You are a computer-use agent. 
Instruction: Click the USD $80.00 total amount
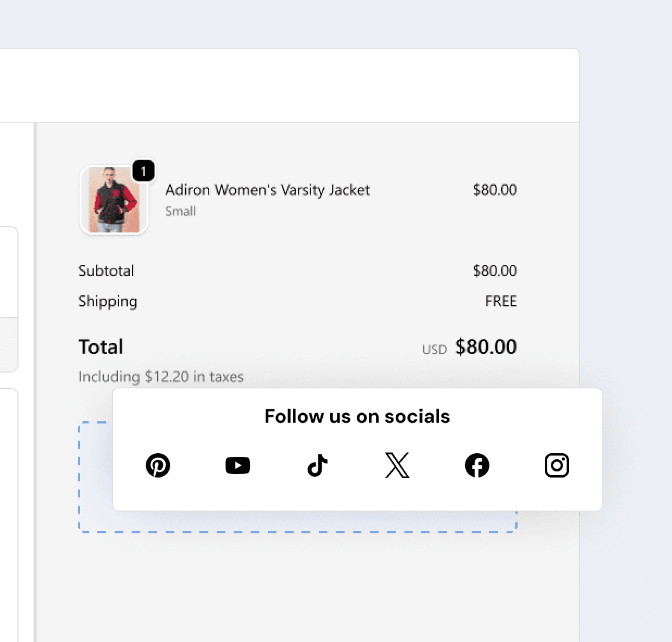click(x=470, y=347)
